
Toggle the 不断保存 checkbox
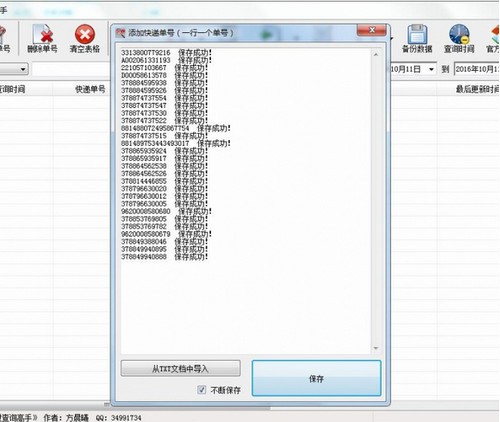click(x=202, y=389)
